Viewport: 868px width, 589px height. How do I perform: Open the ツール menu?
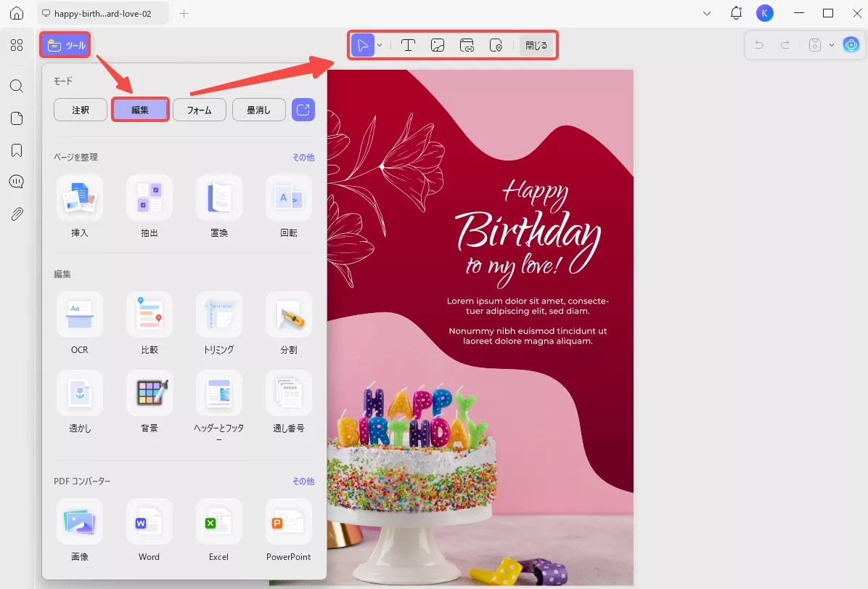coord(65,44)
